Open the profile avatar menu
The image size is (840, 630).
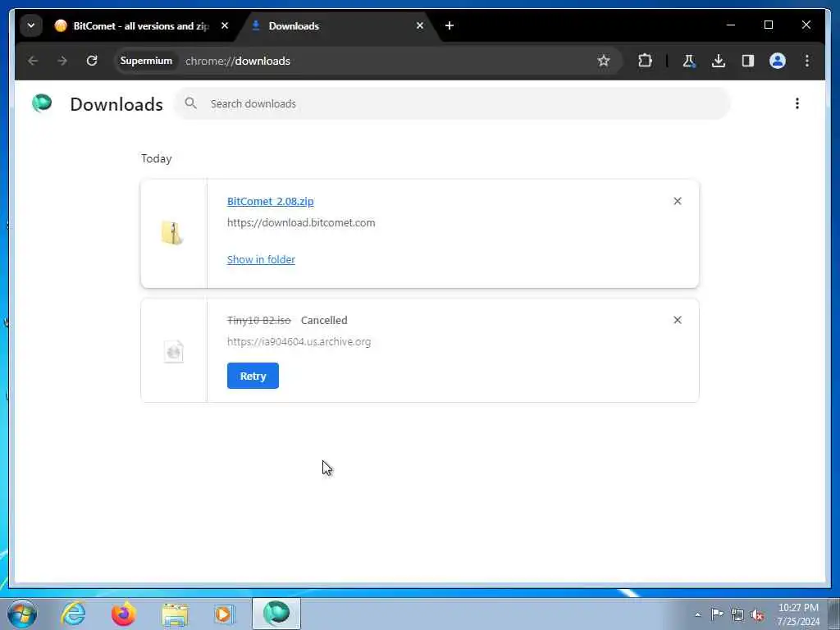778,61
